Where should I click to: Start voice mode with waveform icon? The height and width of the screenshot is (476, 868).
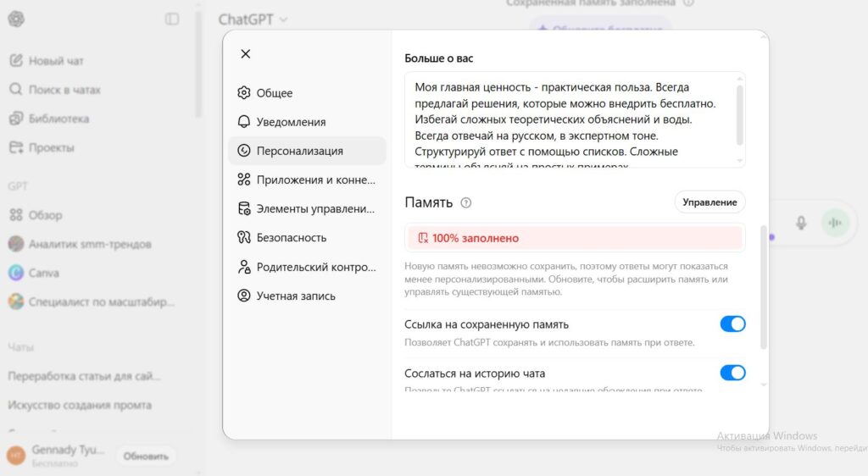pyautogui.click(x=835, y=223)
